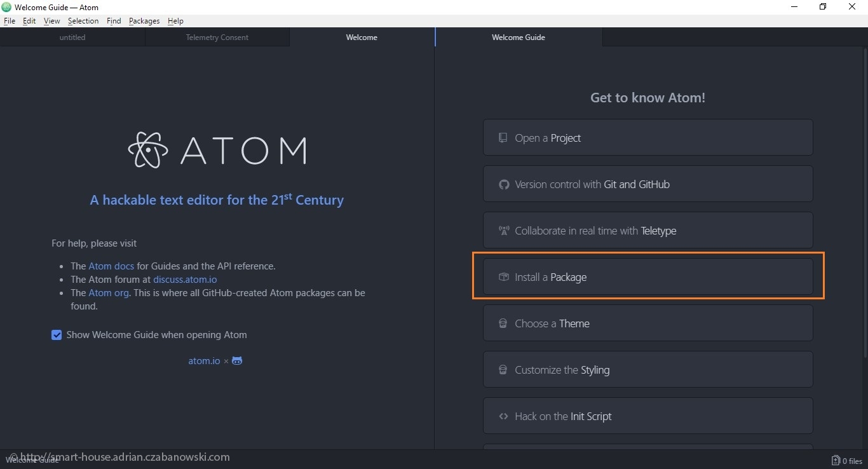
Task: Click the Teletype antenna icon
Action: tap(504, 231)
